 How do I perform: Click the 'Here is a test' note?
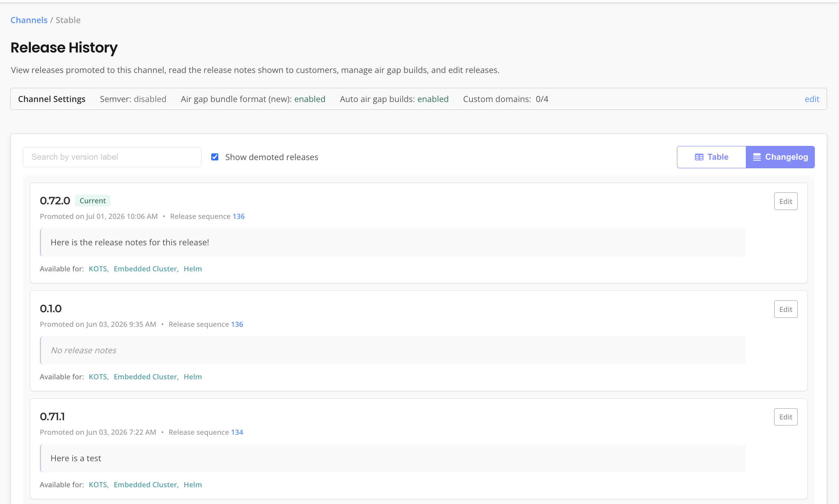[76, 458]
